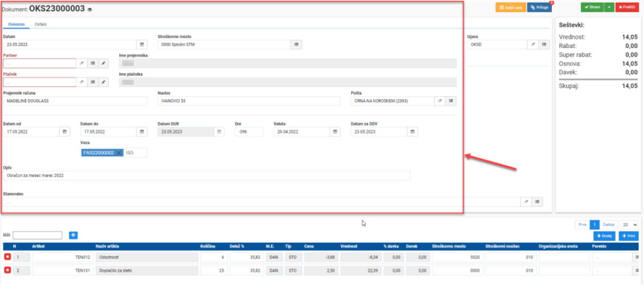
Task: Select page 1 in pagination
Action: [595, 225]
